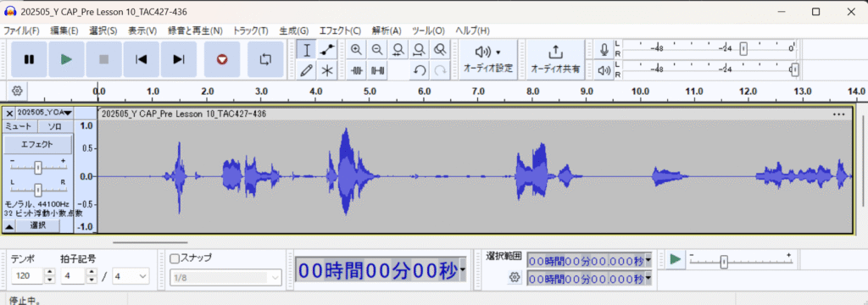Open the エフェクト(C) menu
Viewport: 868px width, 305px height.
click(x=341, y=30)
